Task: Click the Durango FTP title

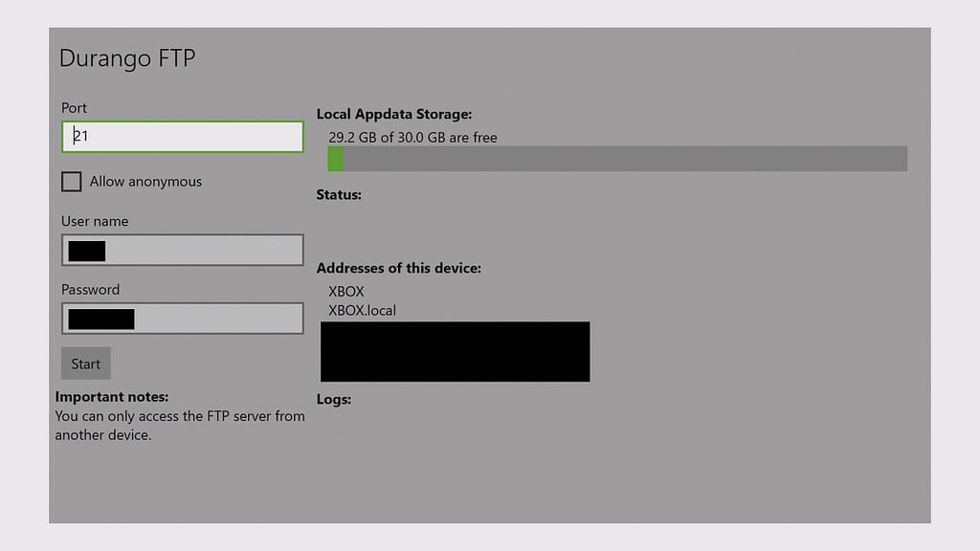Action: pos(127,58)
